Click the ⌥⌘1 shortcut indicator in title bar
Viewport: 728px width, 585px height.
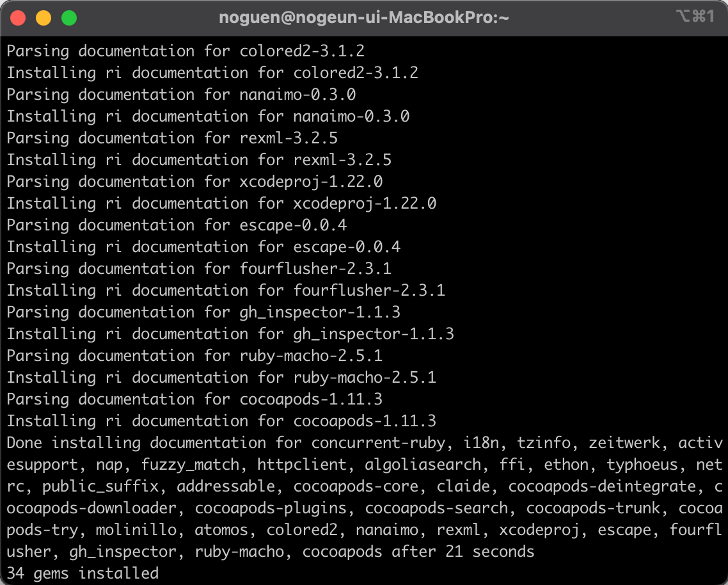695,16
